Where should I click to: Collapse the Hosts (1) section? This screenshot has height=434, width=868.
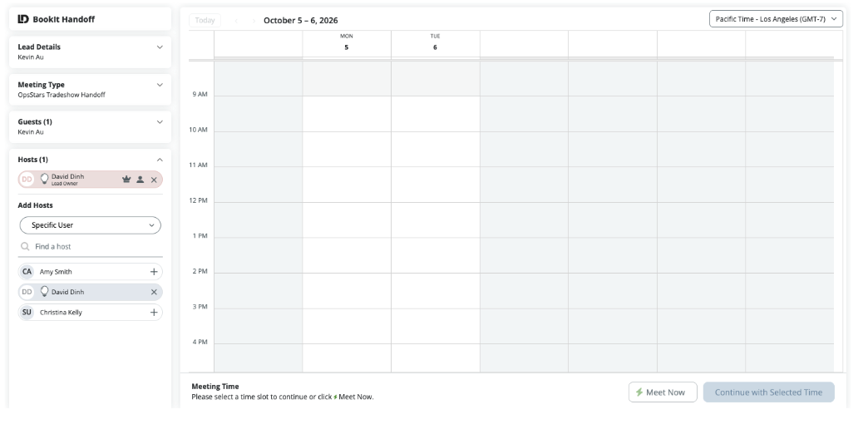coord(160,160)
